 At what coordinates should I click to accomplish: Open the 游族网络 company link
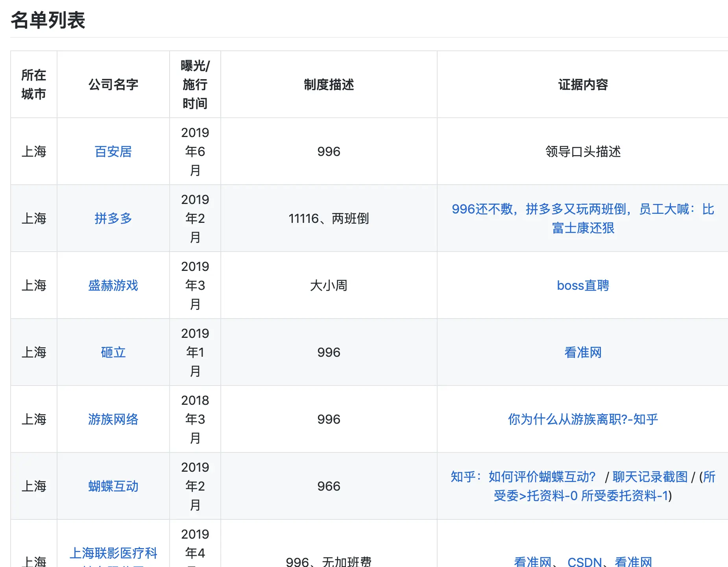click(113, 419)
